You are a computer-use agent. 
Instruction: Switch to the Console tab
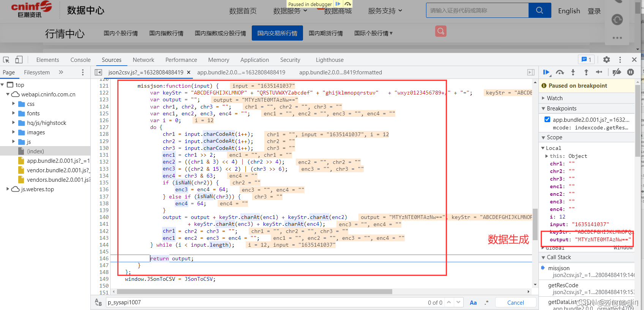[x=80, y=60]
